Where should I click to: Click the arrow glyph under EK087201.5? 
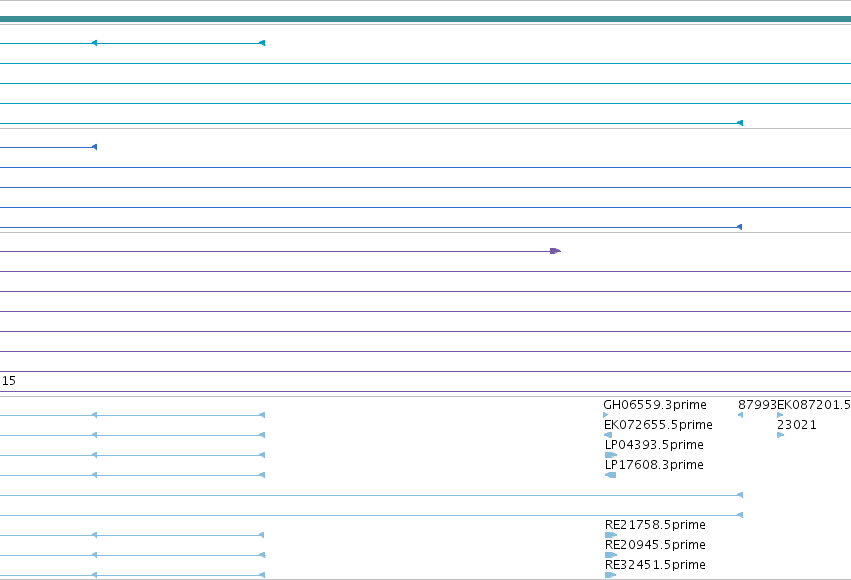(x=780, y=415)
